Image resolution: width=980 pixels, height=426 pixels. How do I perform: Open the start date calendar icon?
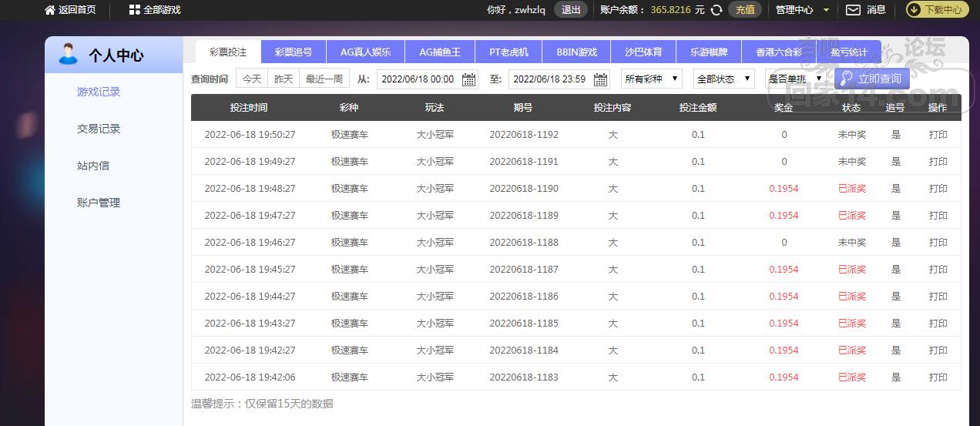pos(468,79)
